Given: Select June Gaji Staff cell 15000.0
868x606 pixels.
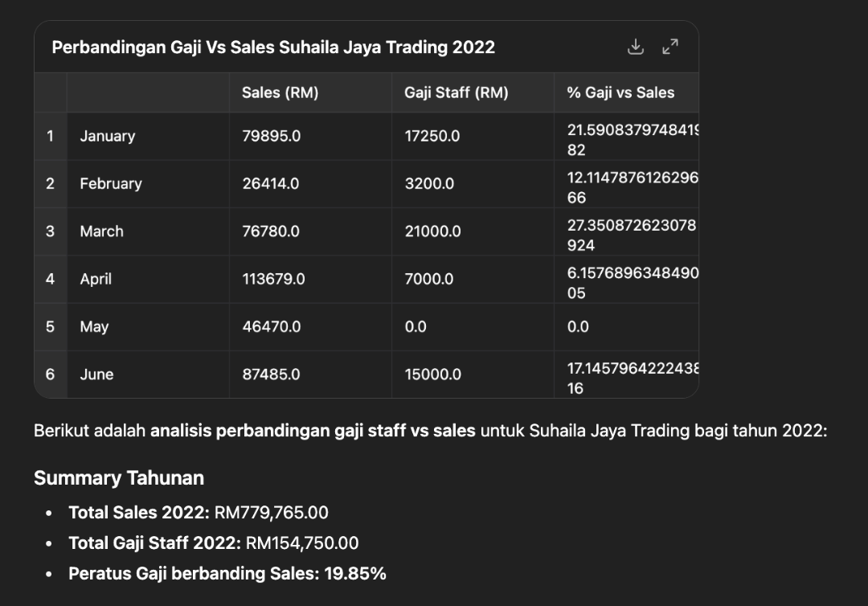Looking at the screenshot, I should coord(432,375).
